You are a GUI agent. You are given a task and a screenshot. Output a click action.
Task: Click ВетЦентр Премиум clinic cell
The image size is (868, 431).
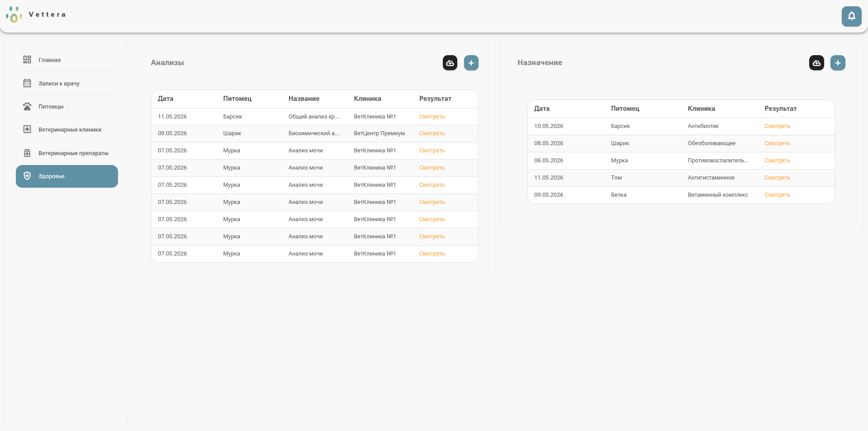pos(379,133)
